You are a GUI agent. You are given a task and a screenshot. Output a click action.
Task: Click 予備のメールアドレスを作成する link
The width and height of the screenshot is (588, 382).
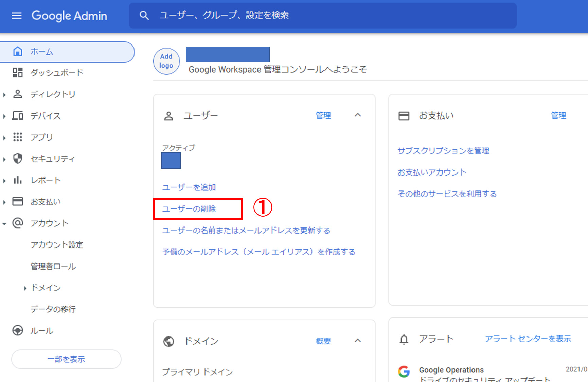[259, 252]
